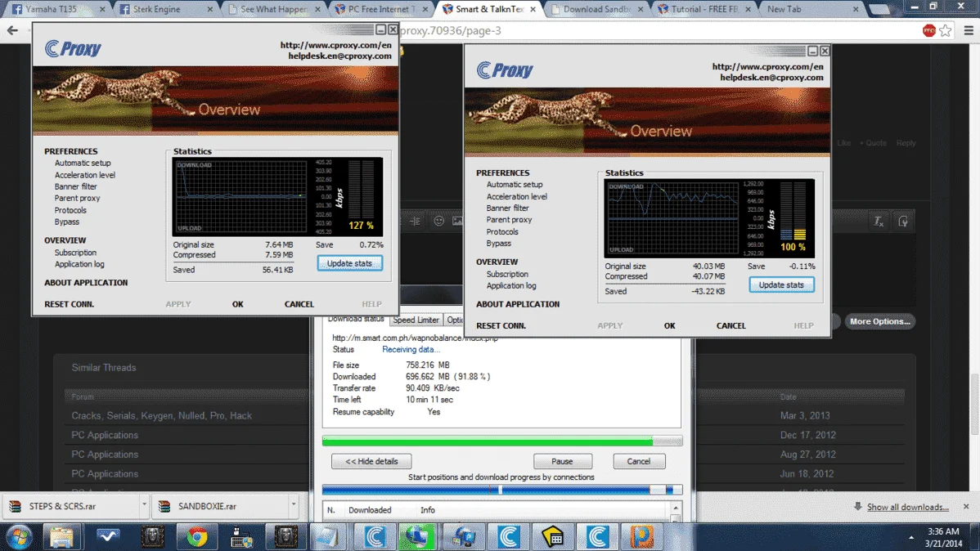
Task: Click the << Hide details button
Action: tap(371, 461)
